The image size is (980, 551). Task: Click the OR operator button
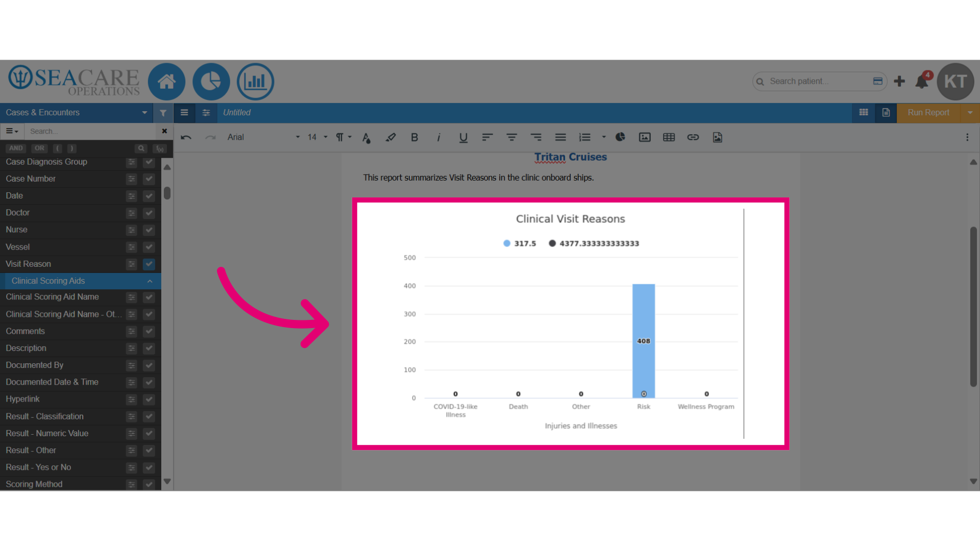coord(39,148)
